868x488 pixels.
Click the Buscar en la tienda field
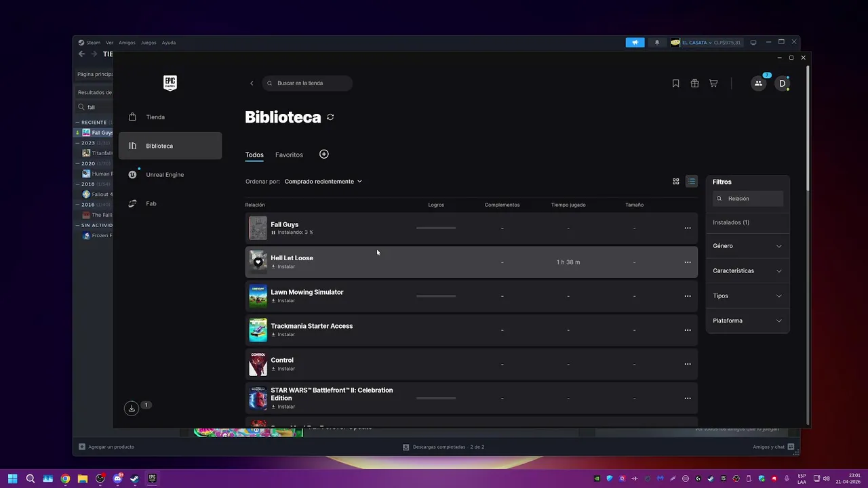tap(307, 83)
